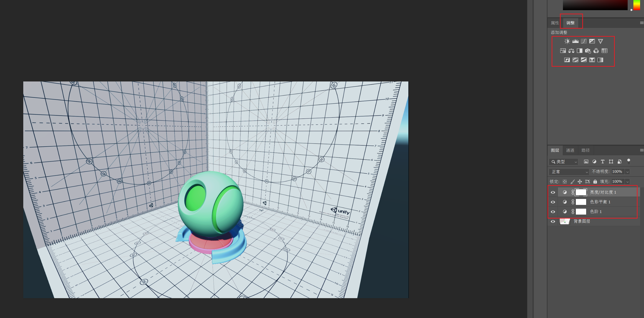Open the 类型 layer filter dropdown
The image size is (644, 318).
(563, 162)
